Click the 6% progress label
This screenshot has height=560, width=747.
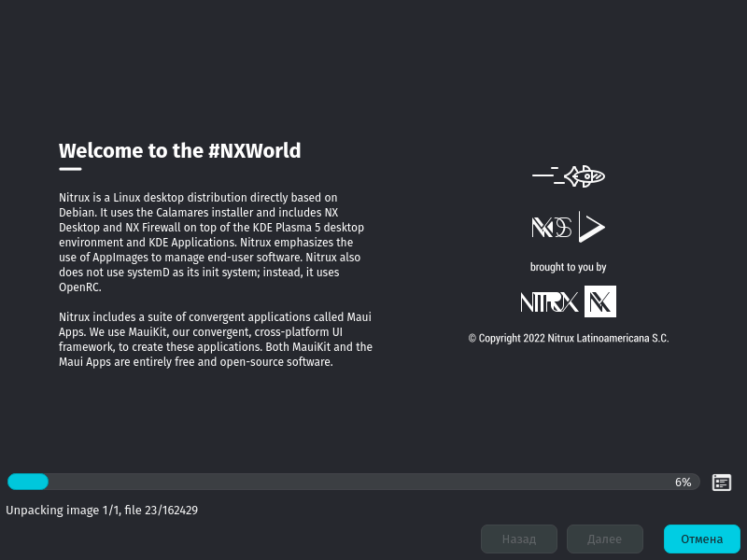pos(683,483)
